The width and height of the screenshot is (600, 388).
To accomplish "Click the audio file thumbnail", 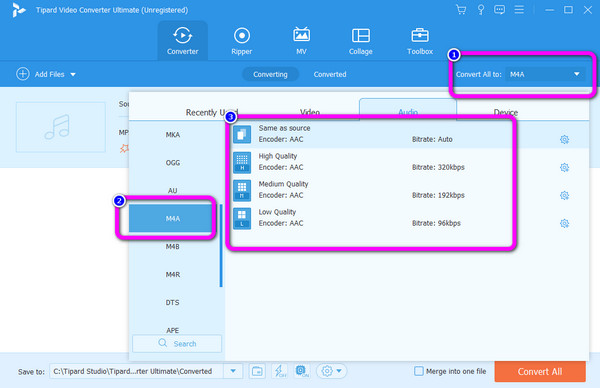I will click(60, 127).
